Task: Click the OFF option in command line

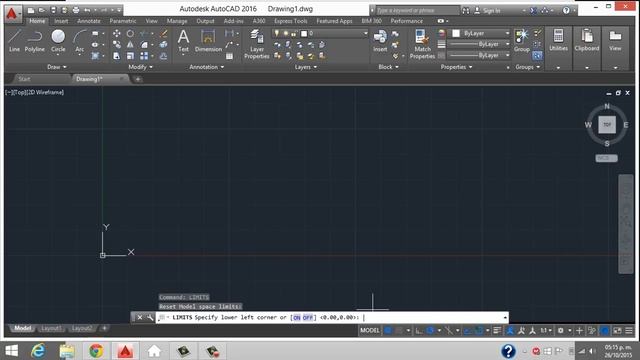Action: [x=307, y=317]
